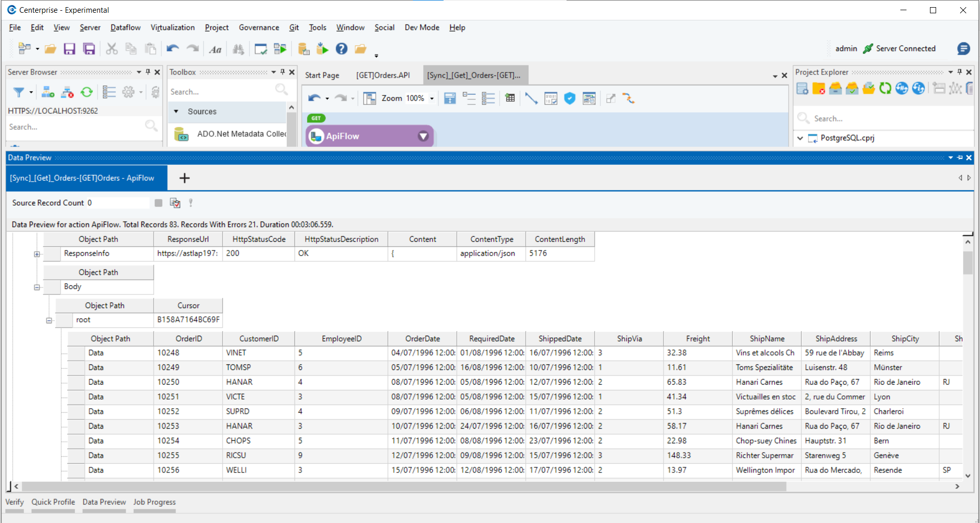
Task: Click the Save floppy disk icon
Action: tap(69, 49)
